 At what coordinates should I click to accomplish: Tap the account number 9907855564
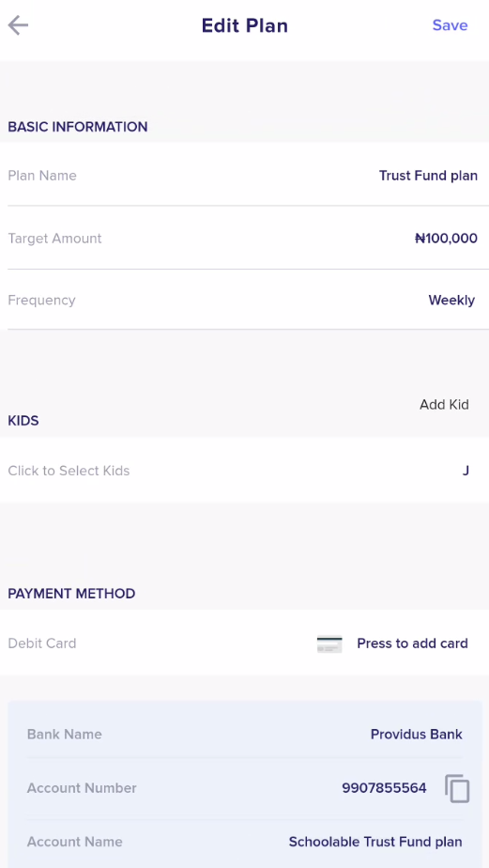click(x=384, y=788)
